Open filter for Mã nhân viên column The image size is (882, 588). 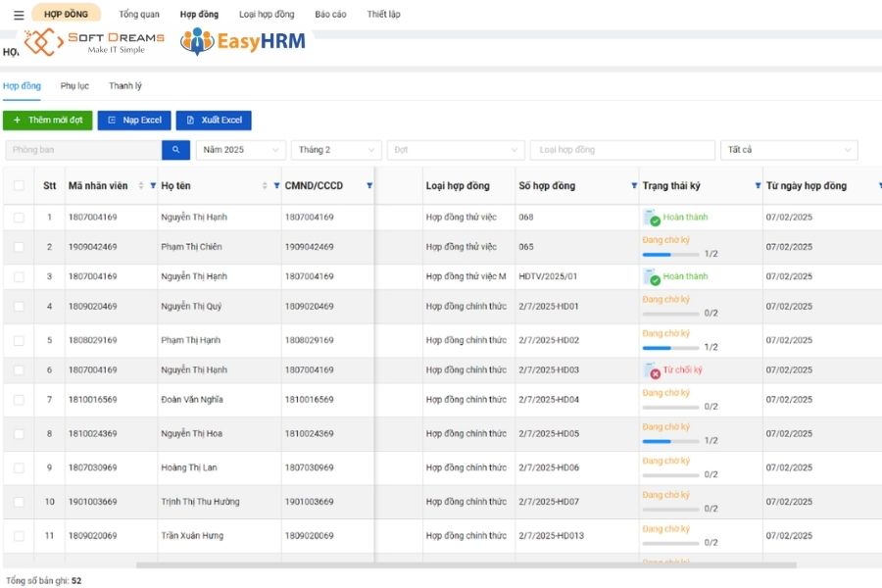coord(153,185)
